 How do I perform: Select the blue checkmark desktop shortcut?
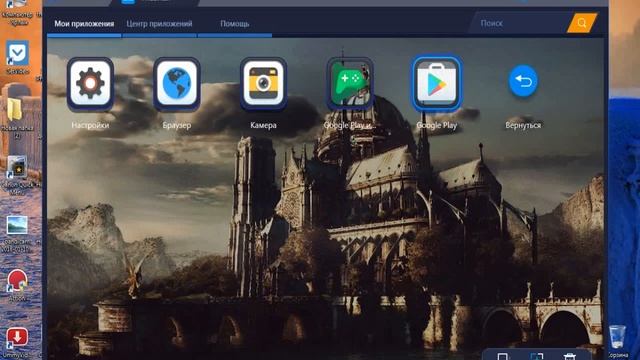[x=17, y=57]
